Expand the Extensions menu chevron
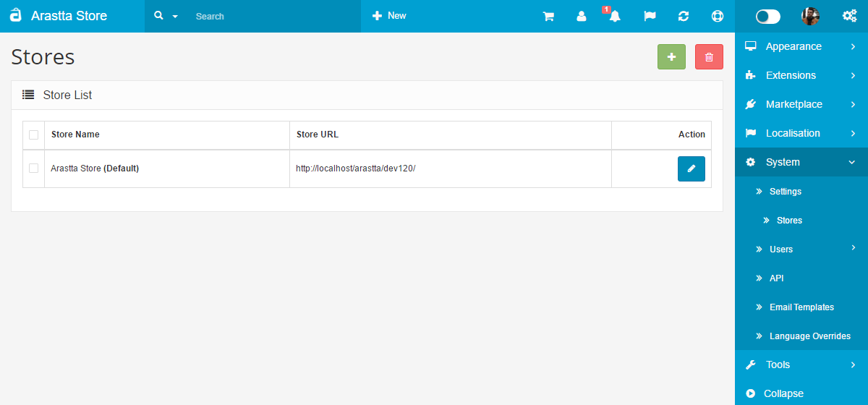 (854, 75)
